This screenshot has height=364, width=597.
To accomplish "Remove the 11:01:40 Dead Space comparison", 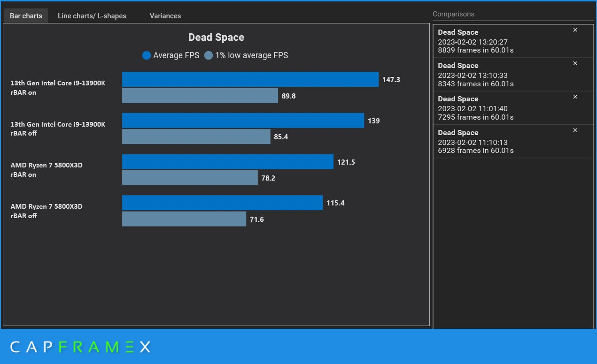I will 575,97.
